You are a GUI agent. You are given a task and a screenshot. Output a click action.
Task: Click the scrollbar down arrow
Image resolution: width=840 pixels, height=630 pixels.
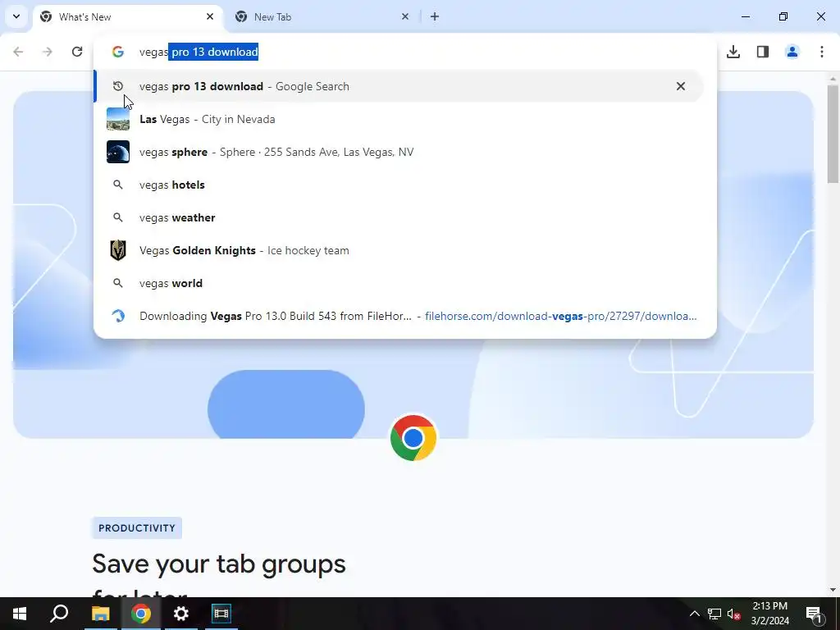click(833, 590)
